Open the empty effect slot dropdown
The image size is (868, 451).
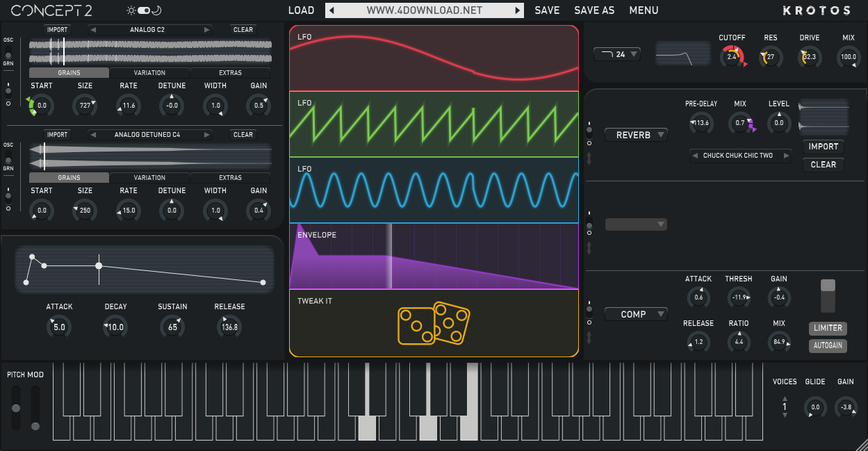point(636,224)
